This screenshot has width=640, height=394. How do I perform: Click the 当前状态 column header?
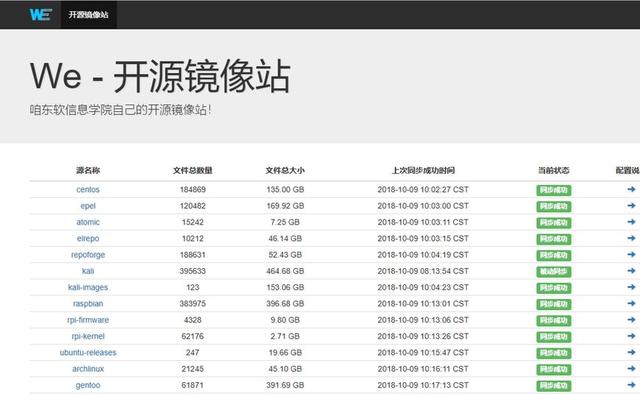click(x=553, y=170)
